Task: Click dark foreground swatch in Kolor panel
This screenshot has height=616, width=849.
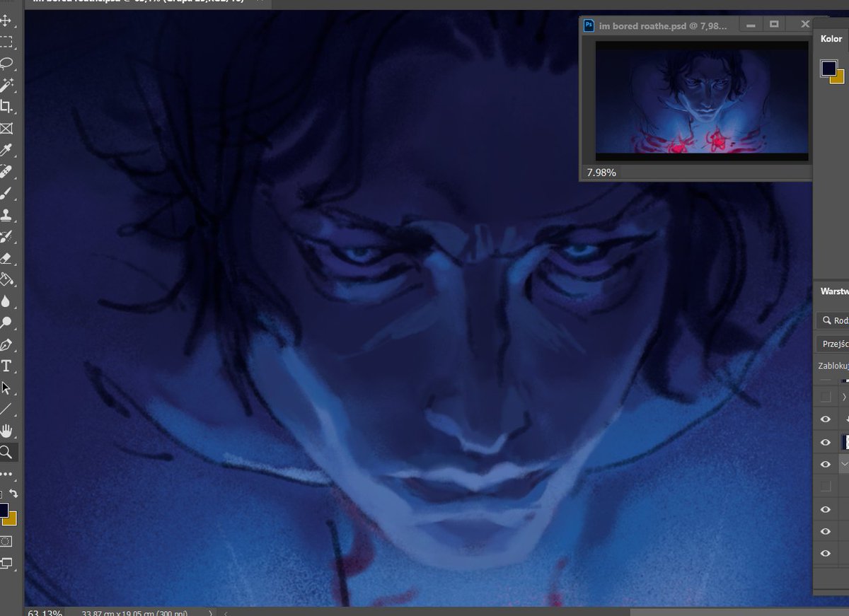Action: point(828,68)
